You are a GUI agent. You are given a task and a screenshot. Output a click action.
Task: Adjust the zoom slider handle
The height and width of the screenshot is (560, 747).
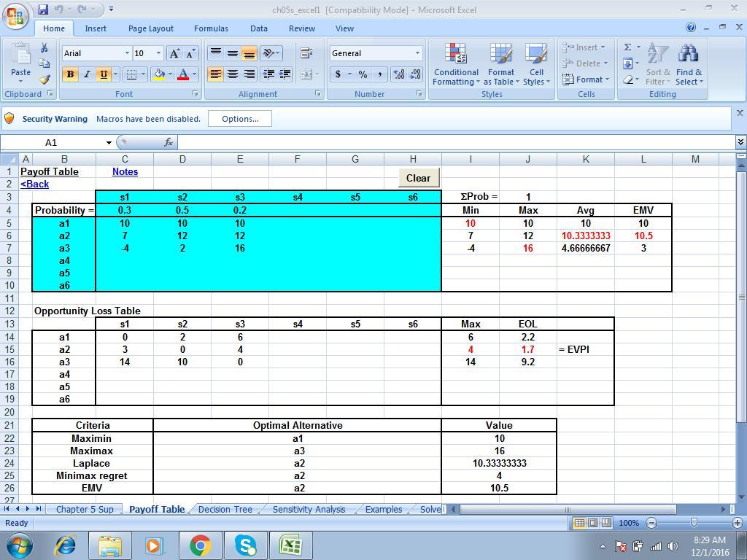(x=694, y=523)
